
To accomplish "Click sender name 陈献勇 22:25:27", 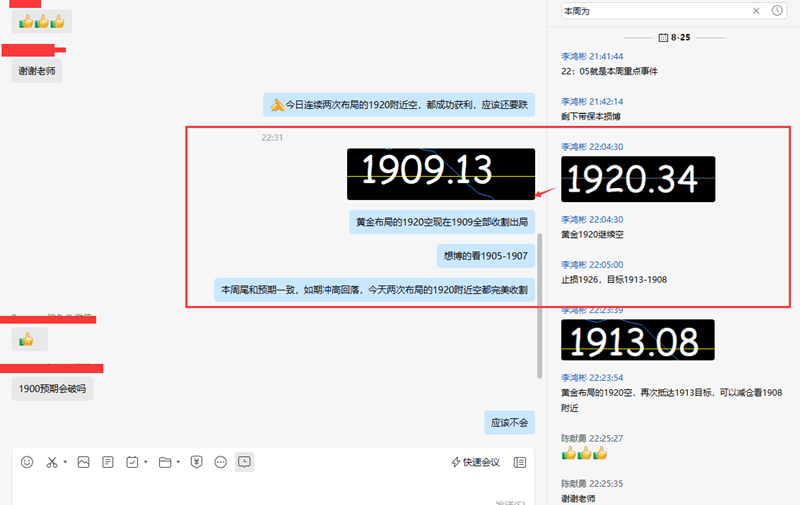I will [592, 438].
